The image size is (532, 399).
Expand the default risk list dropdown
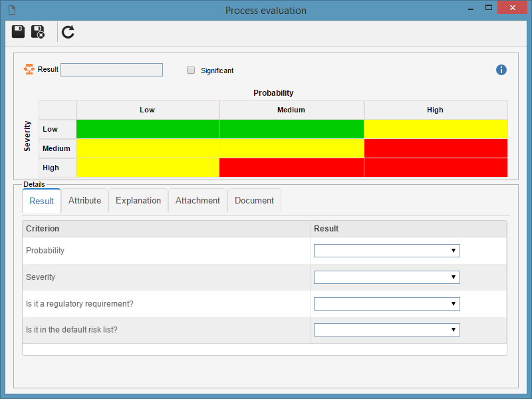pyautogui.click(x=387, y=330)
